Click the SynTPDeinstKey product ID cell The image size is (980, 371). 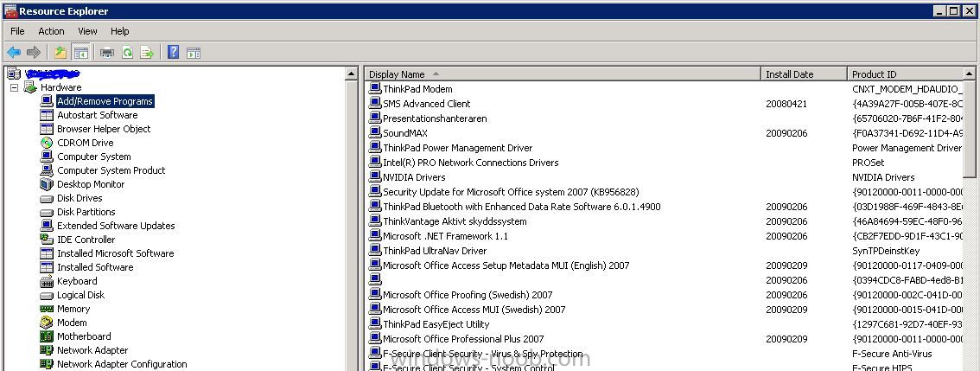point(886,250)
